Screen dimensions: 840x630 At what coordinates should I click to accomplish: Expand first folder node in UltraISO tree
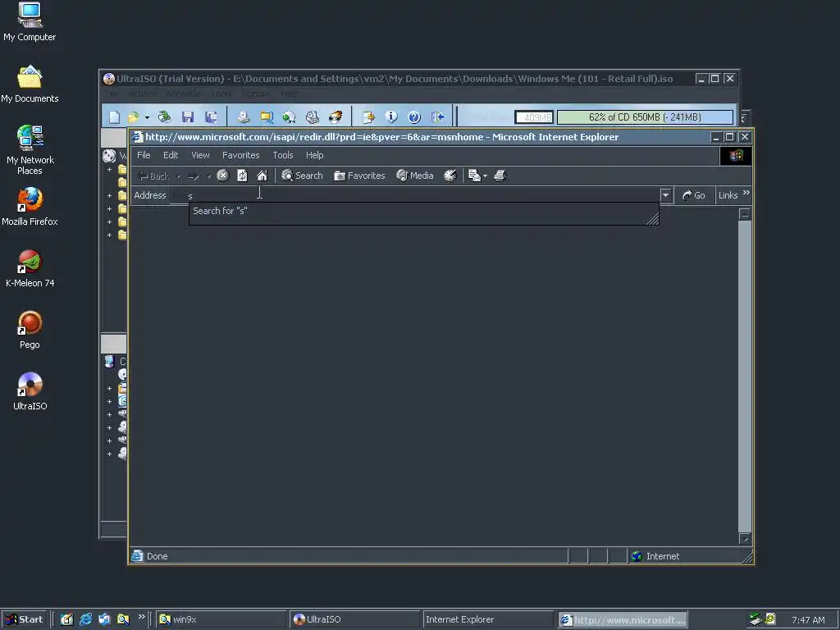[x=109, y=169]
